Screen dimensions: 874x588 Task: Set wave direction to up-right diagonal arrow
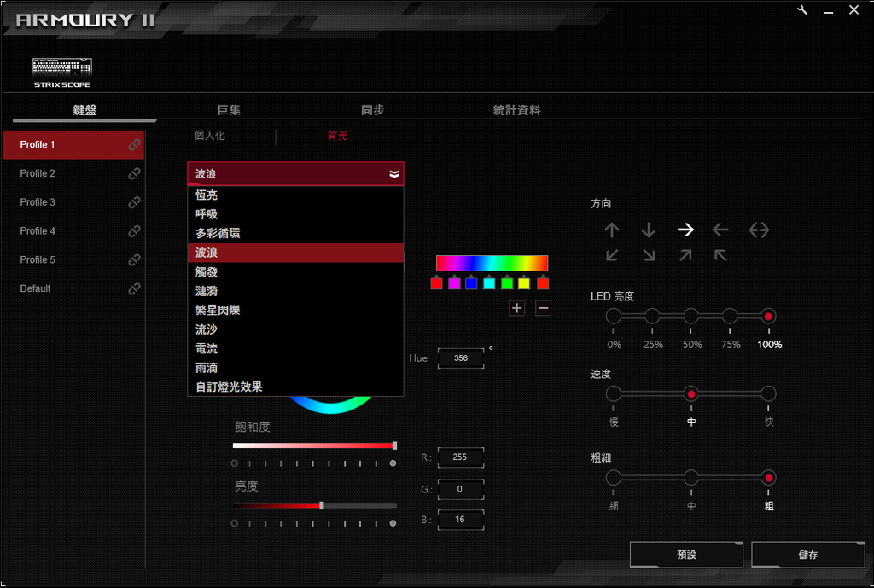685,255
